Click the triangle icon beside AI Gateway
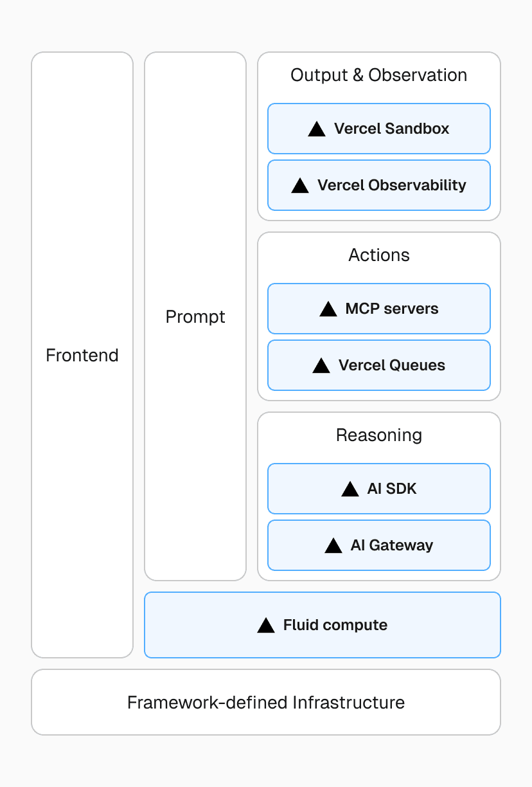 [x=333, y=546]
